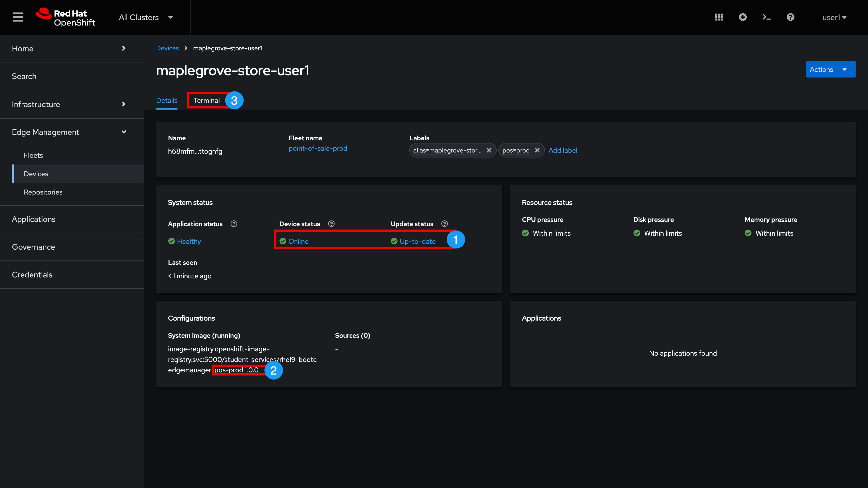Collapse the Edge Management section
This screenshot has width=868, height=488.
pos(72,132)
